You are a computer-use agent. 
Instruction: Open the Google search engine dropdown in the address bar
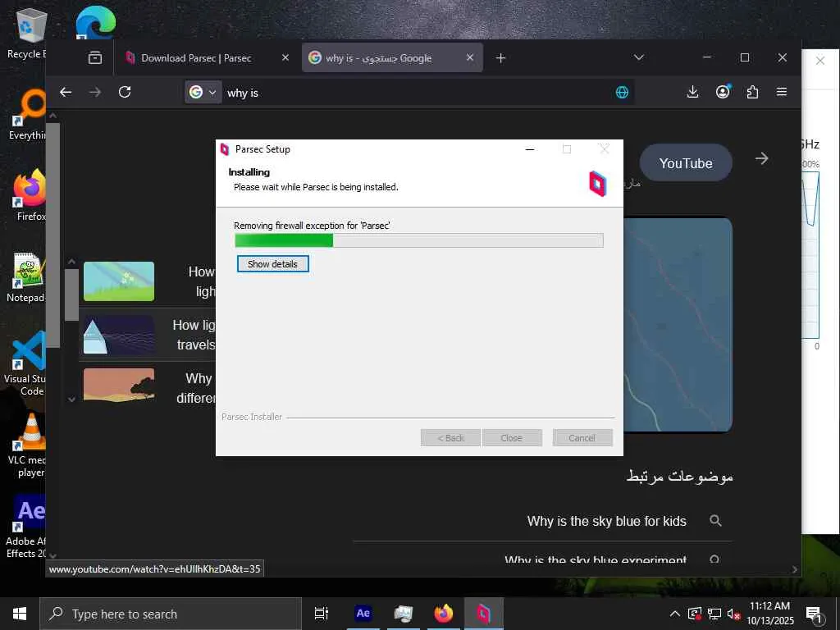[x=203, y=92]
